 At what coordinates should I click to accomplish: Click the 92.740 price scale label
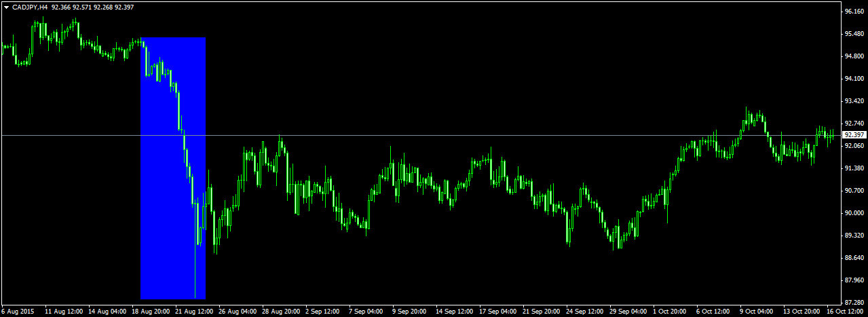tap(853, 124)
